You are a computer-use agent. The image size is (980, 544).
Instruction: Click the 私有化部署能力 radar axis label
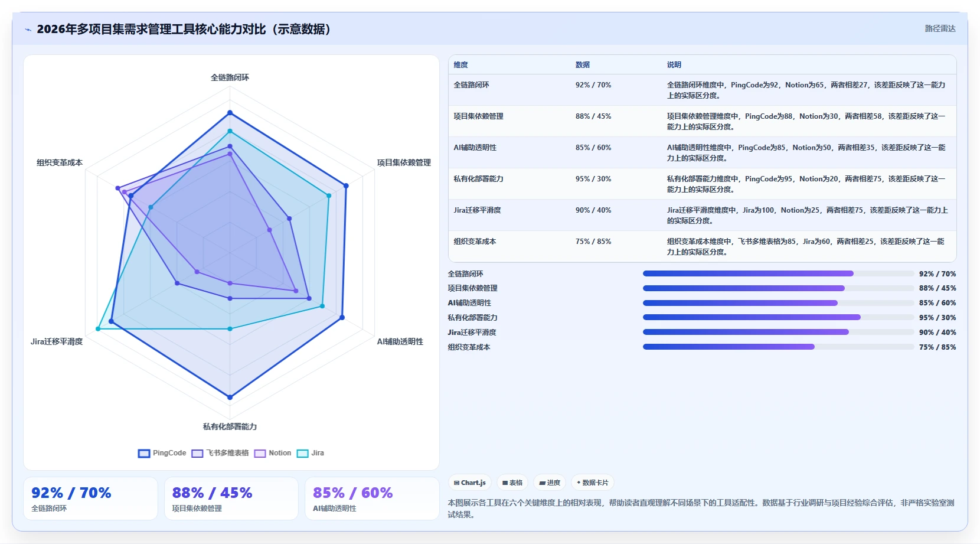pyautogui.click(x=230, y=426)
